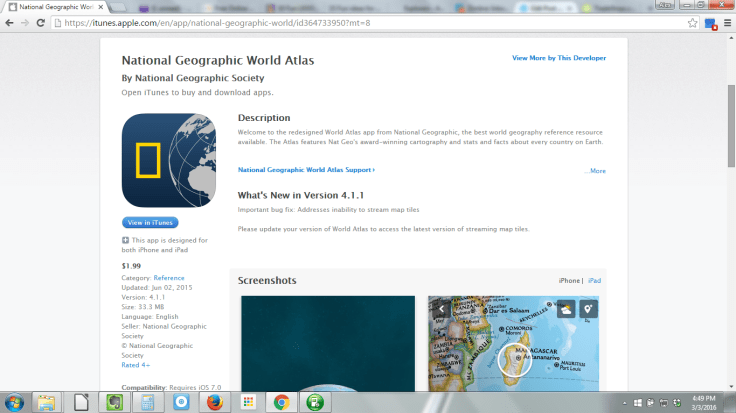Open Calculator from the taskbar
The image size is (736, 413).
point(147,403)
